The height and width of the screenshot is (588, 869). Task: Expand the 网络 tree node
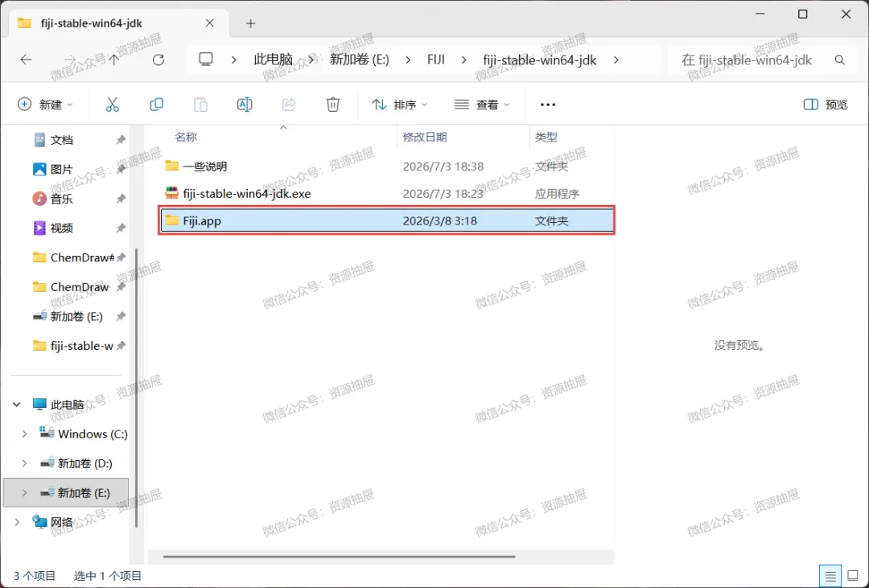click(x=17, y=522)
